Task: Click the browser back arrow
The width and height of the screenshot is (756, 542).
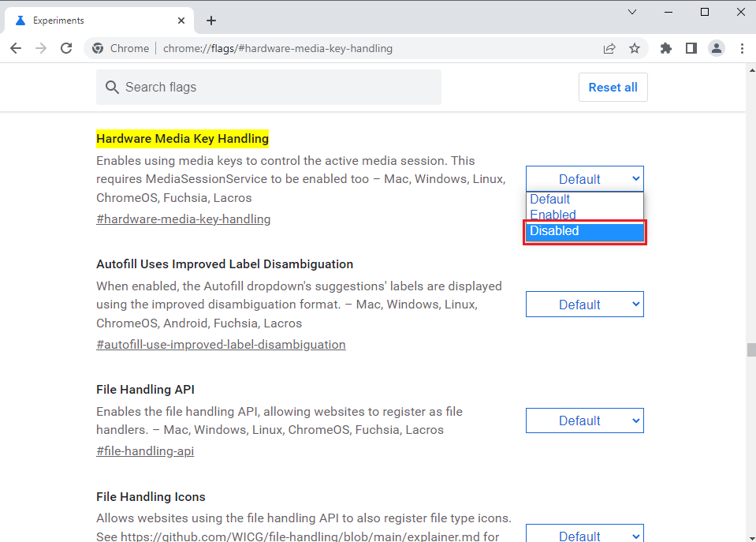Action: point(16,48)
